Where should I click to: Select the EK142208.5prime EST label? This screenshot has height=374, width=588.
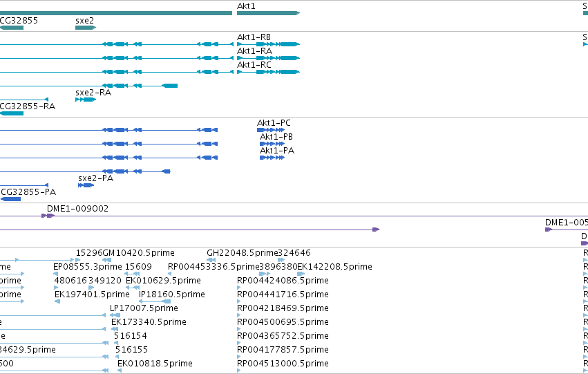pos(334,267)
